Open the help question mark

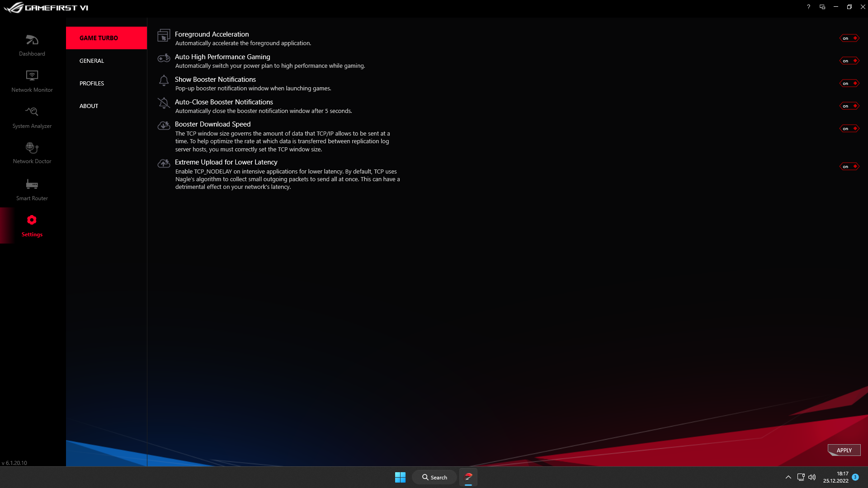(809, 7)
